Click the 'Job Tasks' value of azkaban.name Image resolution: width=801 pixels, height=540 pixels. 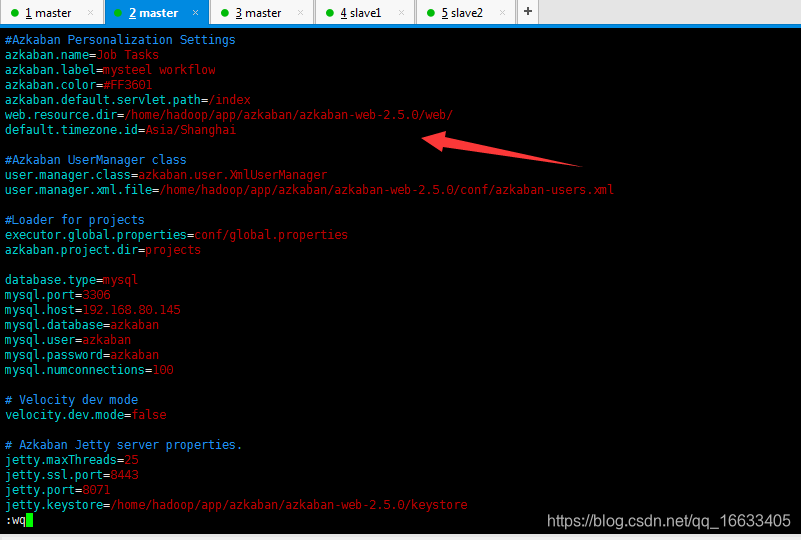[x=128, y=55]
